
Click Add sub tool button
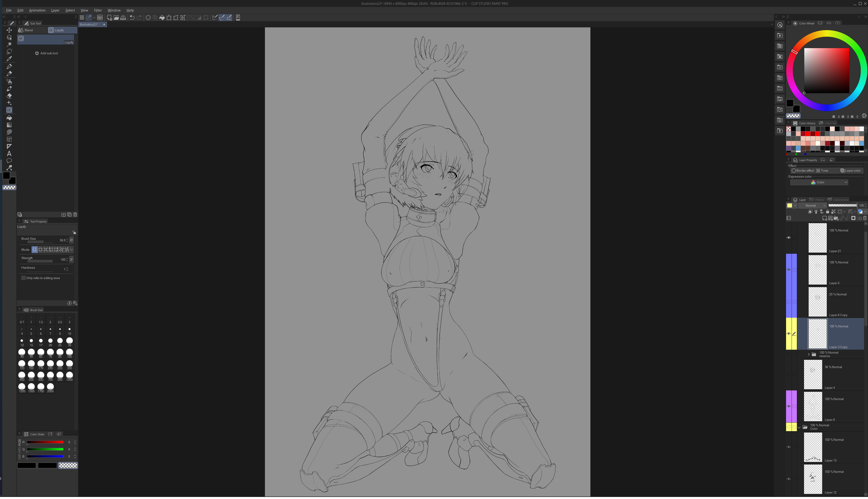click(47, 53)
